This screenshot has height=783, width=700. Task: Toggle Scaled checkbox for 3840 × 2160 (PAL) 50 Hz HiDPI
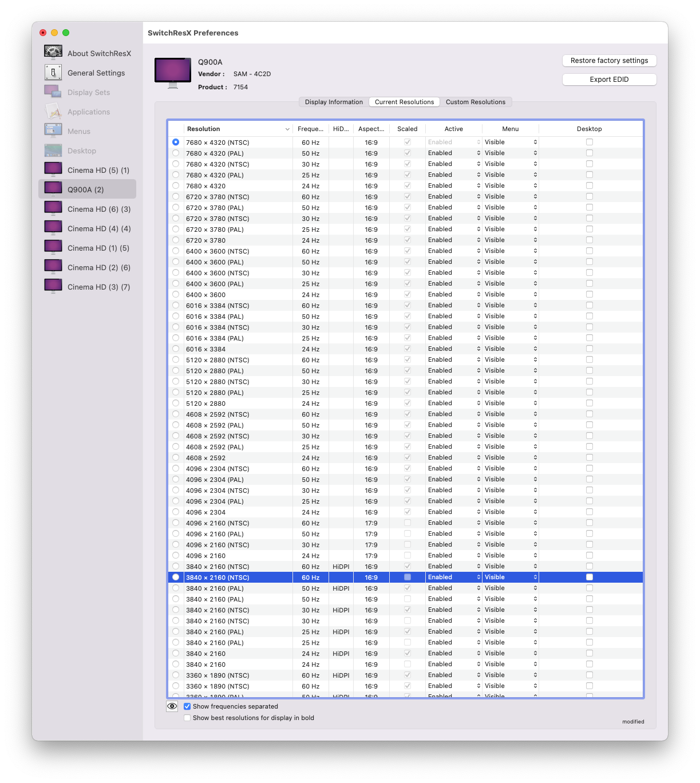point(408,588)
